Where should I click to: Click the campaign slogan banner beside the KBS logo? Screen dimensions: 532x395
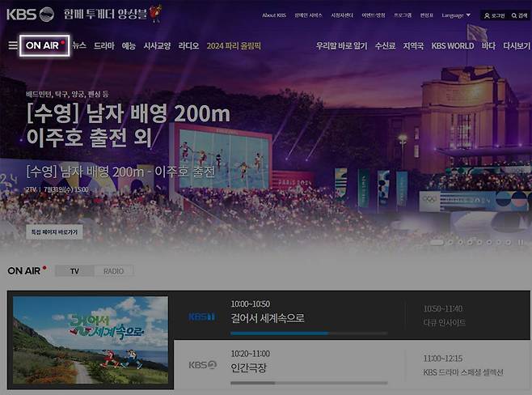(112, 14)
